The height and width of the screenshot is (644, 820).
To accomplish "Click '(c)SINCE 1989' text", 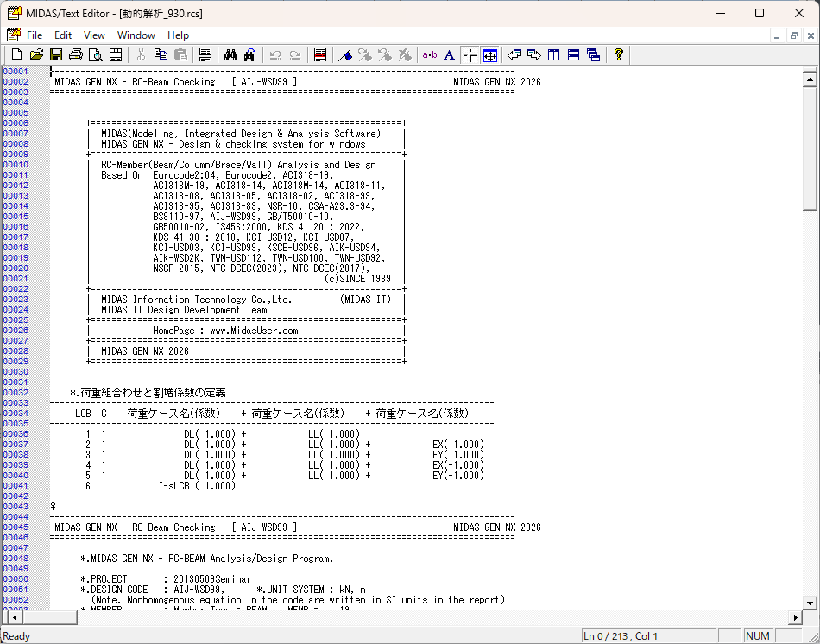I will [357, 279].
